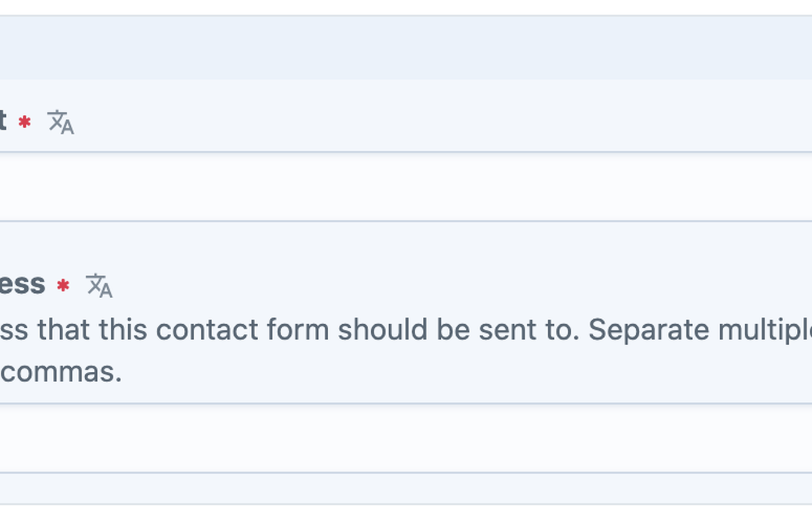This screenshot has width=812, height=522.
Task: Click the red asterisk next to the 'ess' label
Action: (63, 285)
